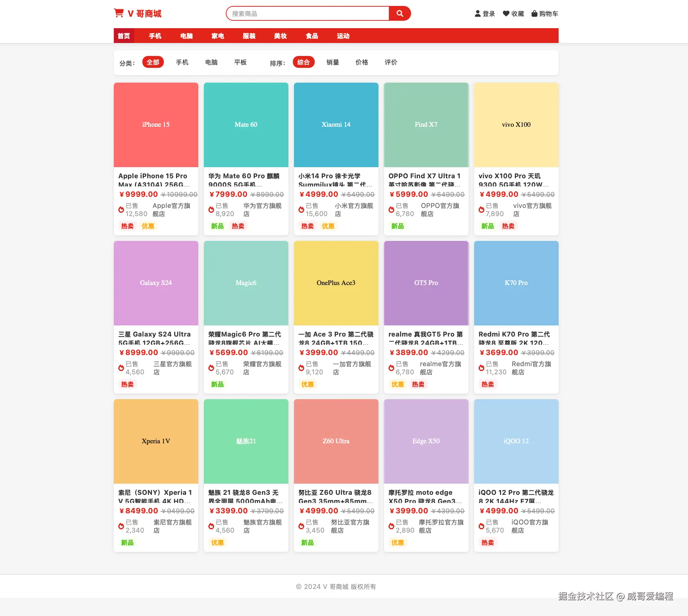
Task: Click the flame icon on Find X7 card
Action: (x=391, y=210)
